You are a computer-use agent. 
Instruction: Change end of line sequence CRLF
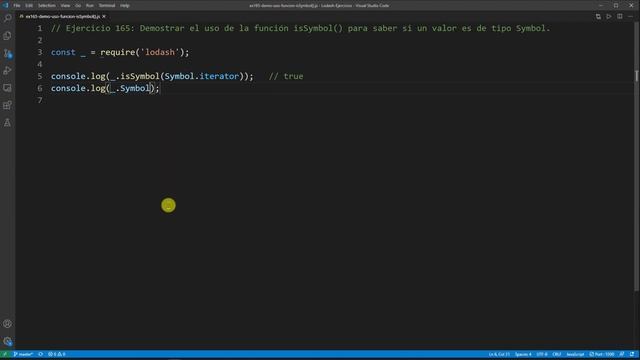click(x=557, y=354)
